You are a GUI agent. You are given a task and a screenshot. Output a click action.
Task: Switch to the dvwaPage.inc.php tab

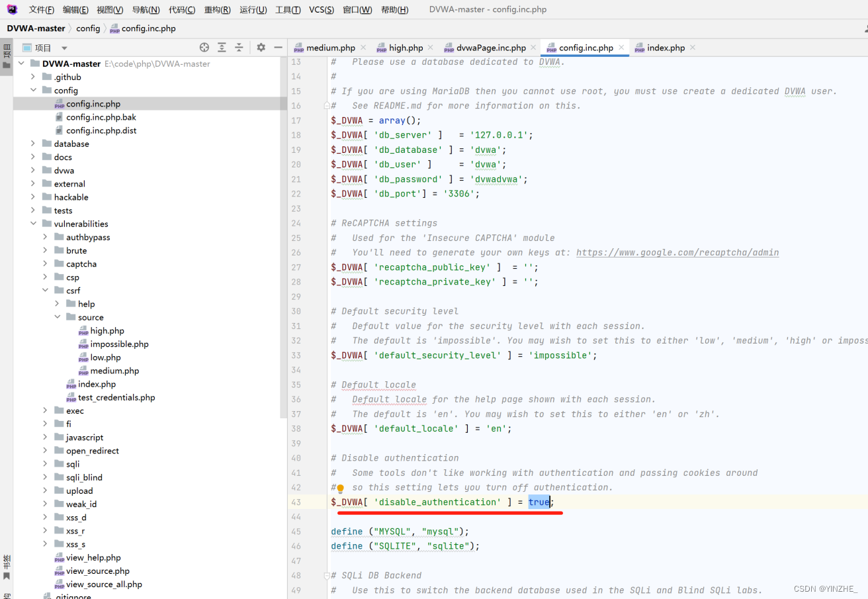pos(492,48)
